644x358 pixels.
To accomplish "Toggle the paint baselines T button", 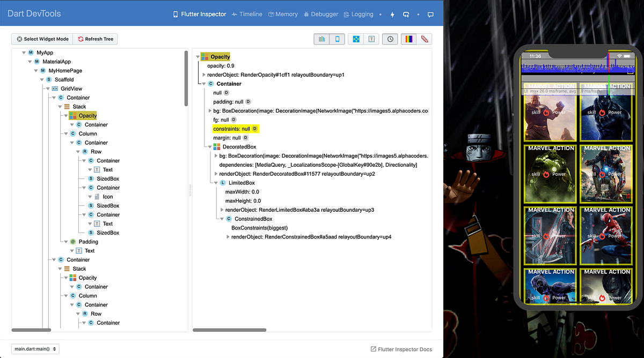I will point(371,39).
